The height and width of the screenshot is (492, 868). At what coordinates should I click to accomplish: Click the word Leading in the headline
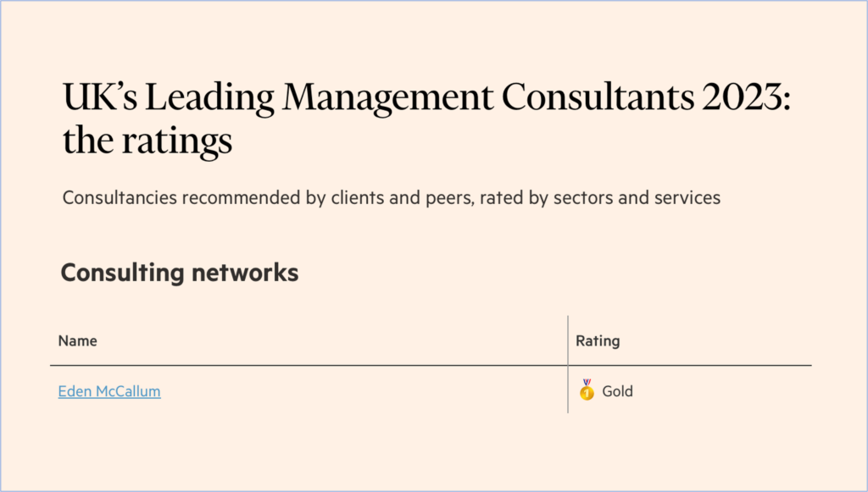click(210, 98)
